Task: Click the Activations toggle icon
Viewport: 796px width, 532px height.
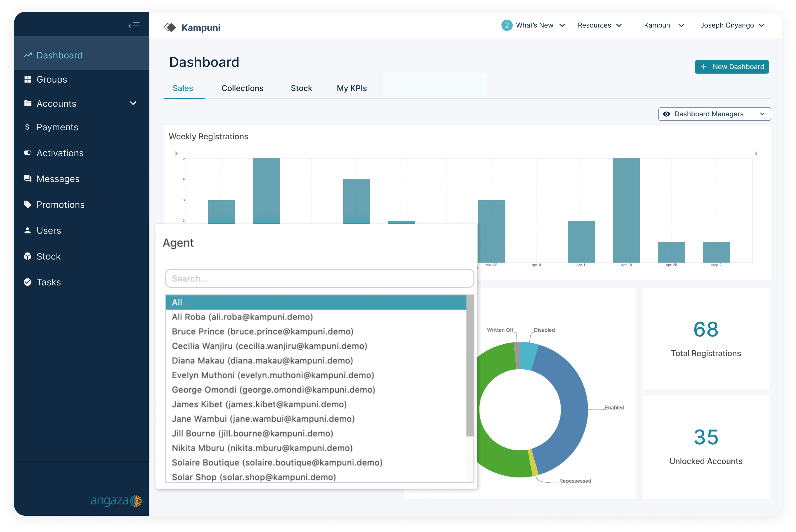Action: [x=28, y=153]
